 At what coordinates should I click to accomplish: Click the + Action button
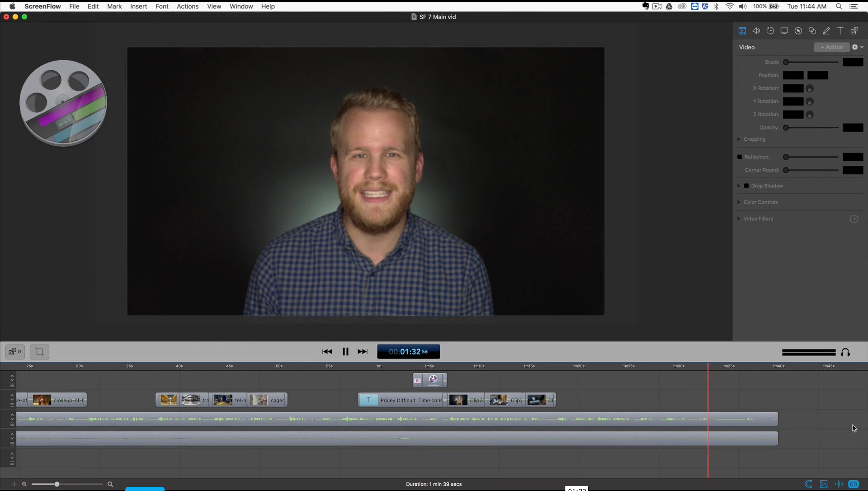pos(831,47)
